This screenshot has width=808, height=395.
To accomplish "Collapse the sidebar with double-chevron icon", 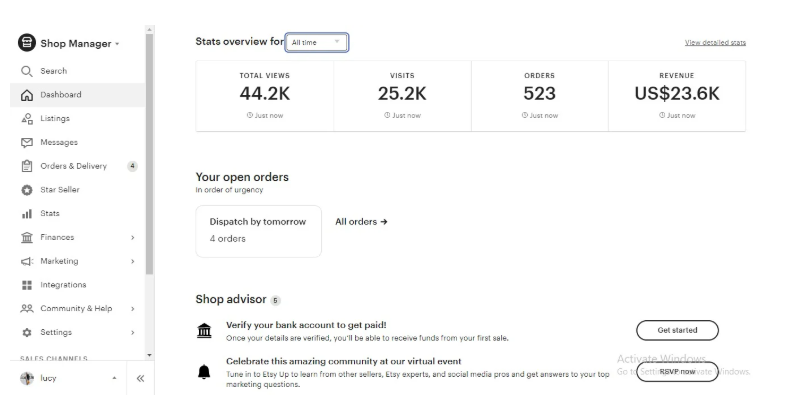I will [x=140, y=379].
